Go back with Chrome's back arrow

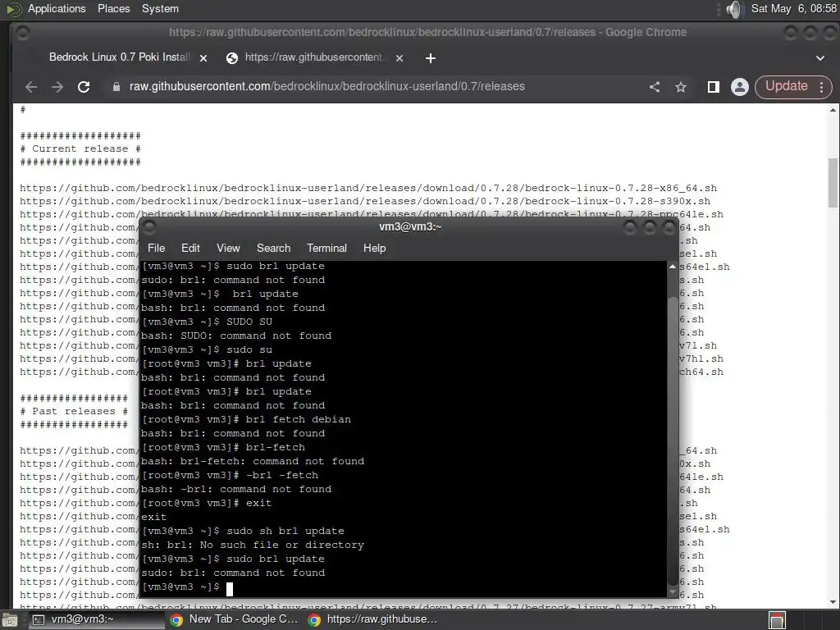31,87
